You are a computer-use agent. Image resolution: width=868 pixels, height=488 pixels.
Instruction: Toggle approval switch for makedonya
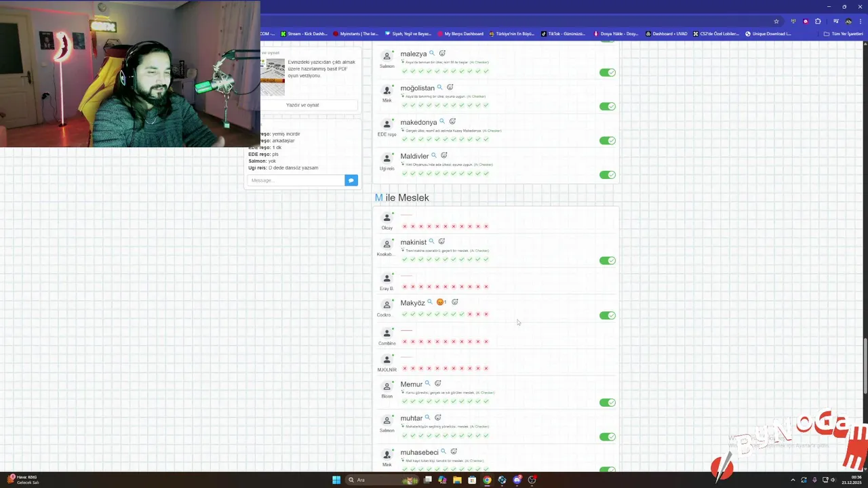pos(608,140)
